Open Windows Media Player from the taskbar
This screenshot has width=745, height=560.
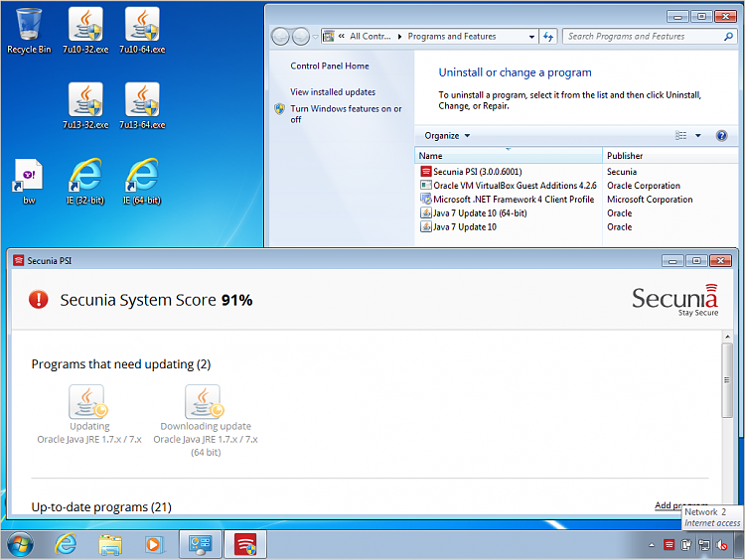[x=154, y=544]
